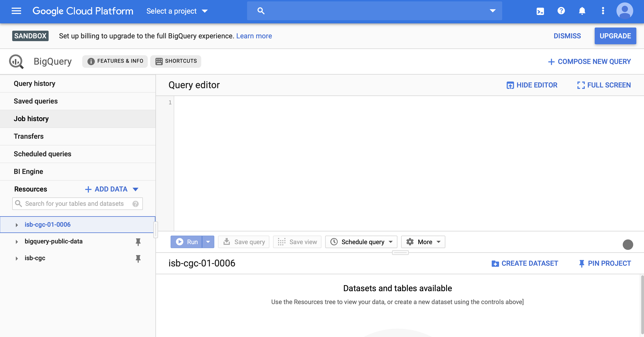Toggle the Shortcuts panel
This screenshot has width=644, height=337.
(x=176, y=61)
